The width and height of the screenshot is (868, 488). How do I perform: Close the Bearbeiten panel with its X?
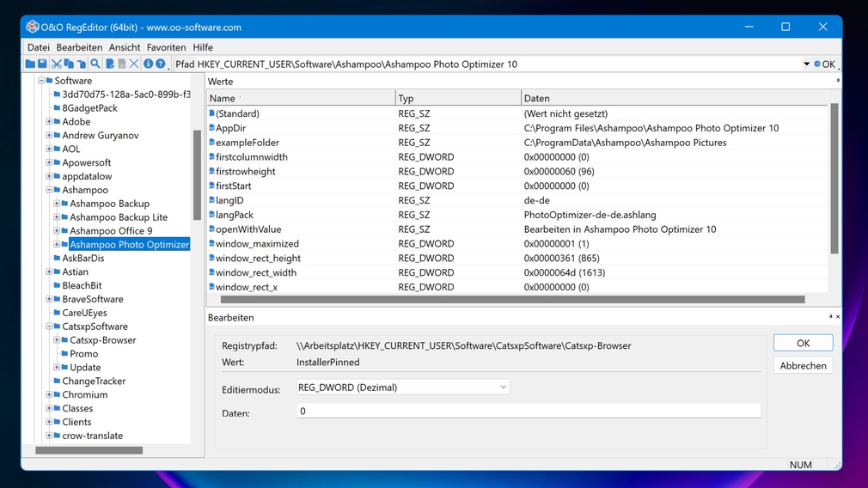click(x=838, y=316)
